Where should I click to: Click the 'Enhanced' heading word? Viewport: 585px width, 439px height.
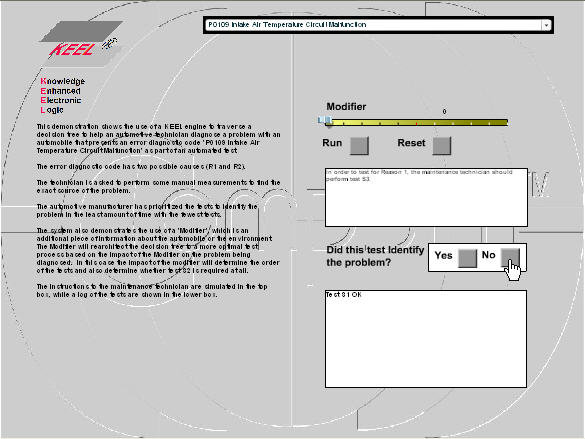[x=60, y=91]
